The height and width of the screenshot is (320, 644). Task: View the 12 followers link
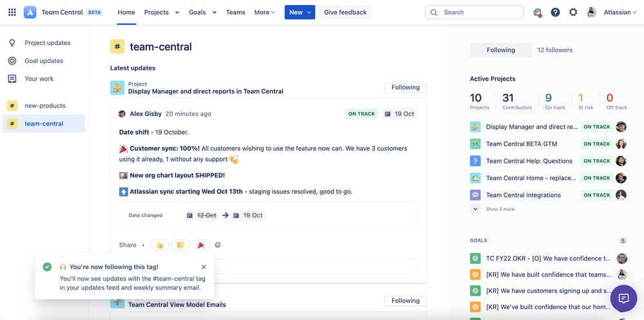pyautogui.click(x=555, y=50)
